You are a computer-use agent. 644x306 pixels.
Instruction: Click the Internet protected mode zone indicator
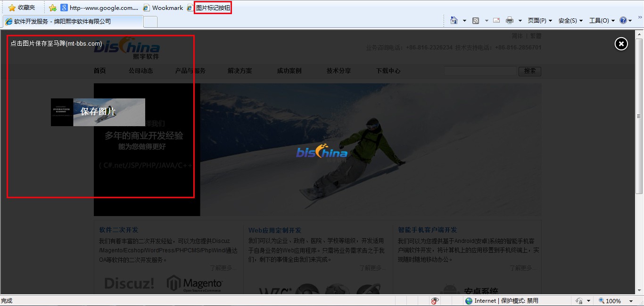[502, 301]
